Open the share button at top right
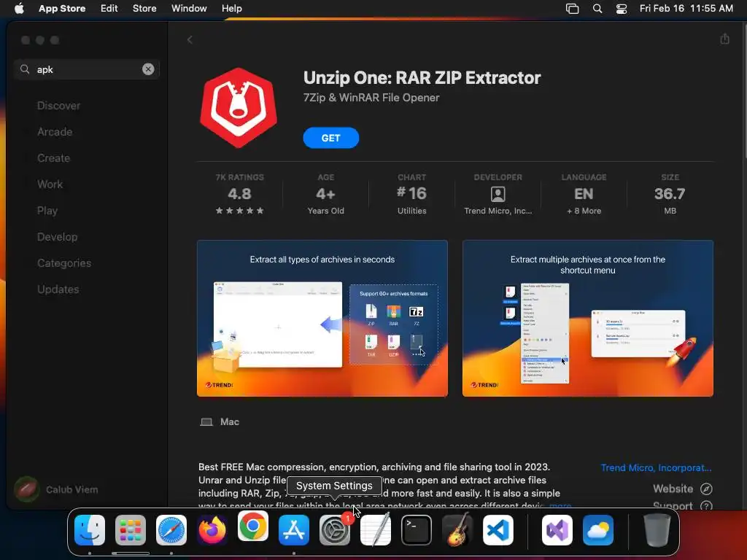This screenshot has width=747, height=560. click(x=724, y=39)
